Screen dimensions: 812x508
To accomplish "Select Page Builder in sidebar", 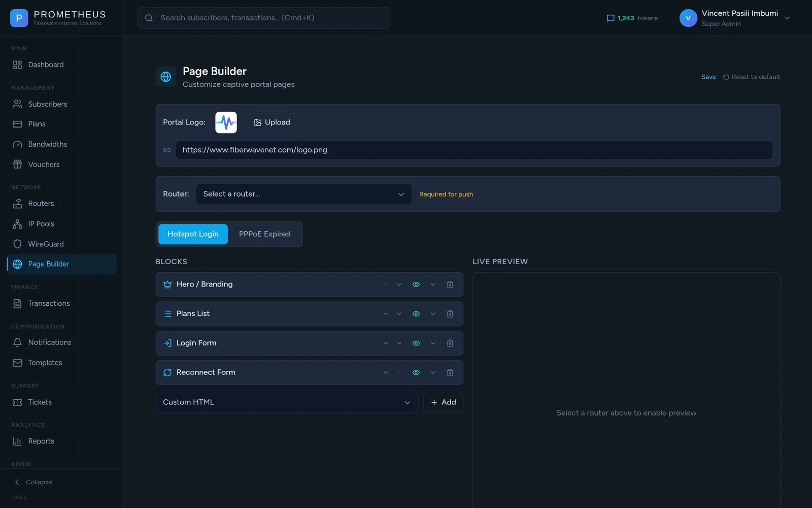I will tap(61, 264).
